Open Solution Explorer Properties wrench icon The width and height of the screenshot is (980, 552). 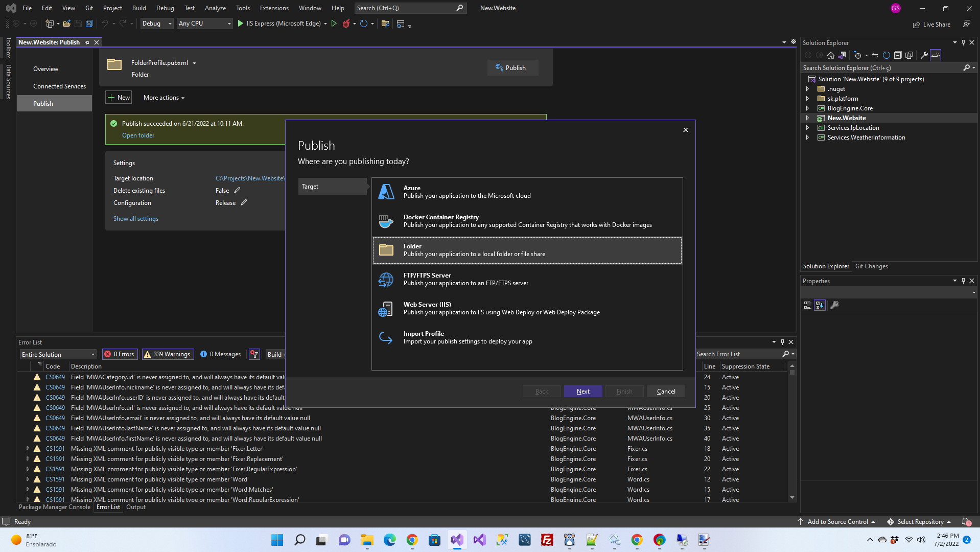[x=924, y=55]
